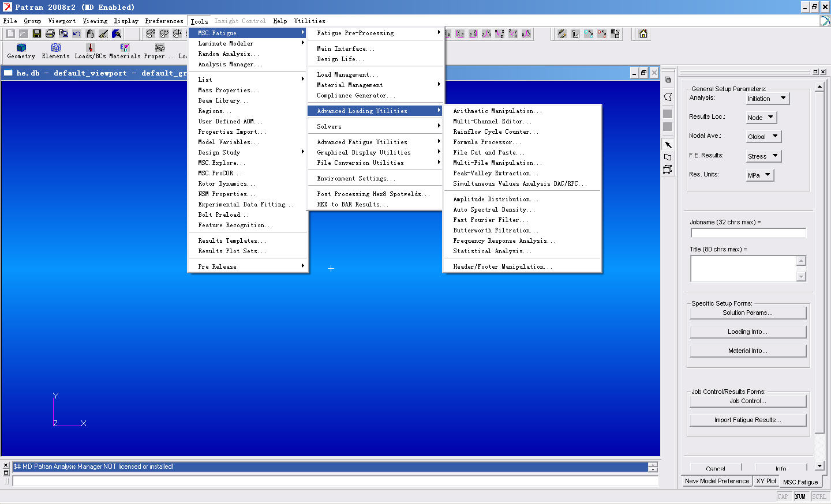Click the fatigue panel scroll down arrow

click(x=819, y=465)
